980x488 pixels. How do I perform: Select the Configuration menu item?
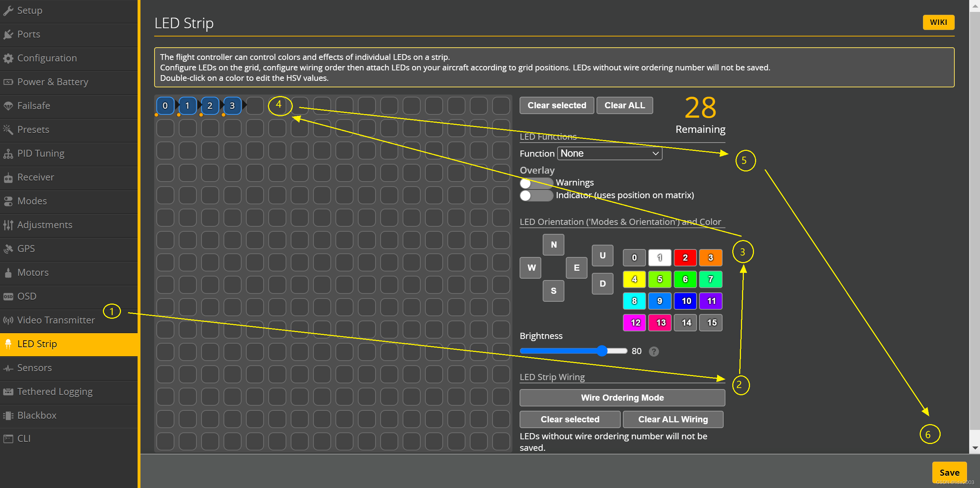click(48, 57)
